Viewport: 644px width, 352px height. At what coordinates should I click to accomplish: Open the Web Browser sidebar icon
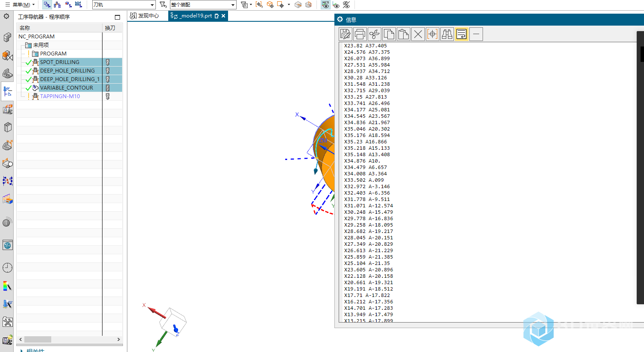7,245
